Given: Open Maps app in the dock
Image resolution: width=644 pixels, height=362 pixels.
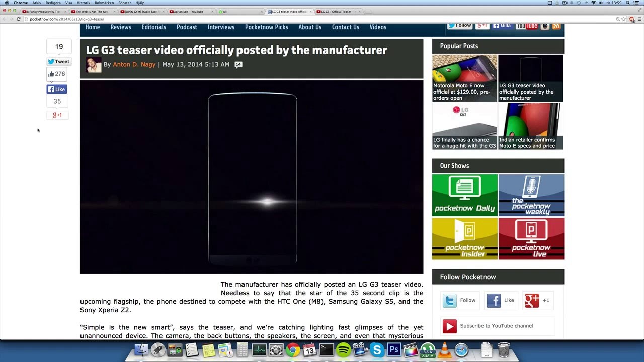Looking at the screenshot, I should pyautogui.click(x=225, y=349).
